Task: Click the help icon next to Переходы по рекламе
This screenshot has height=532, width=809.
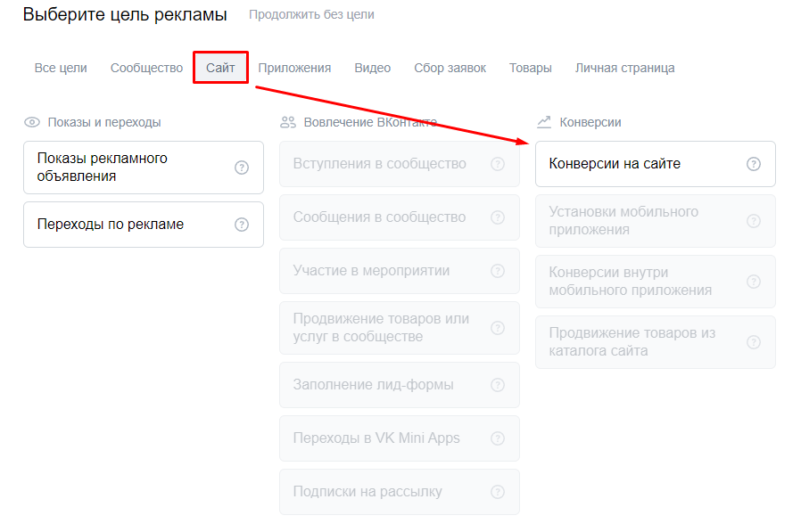Action: point(241,225)
